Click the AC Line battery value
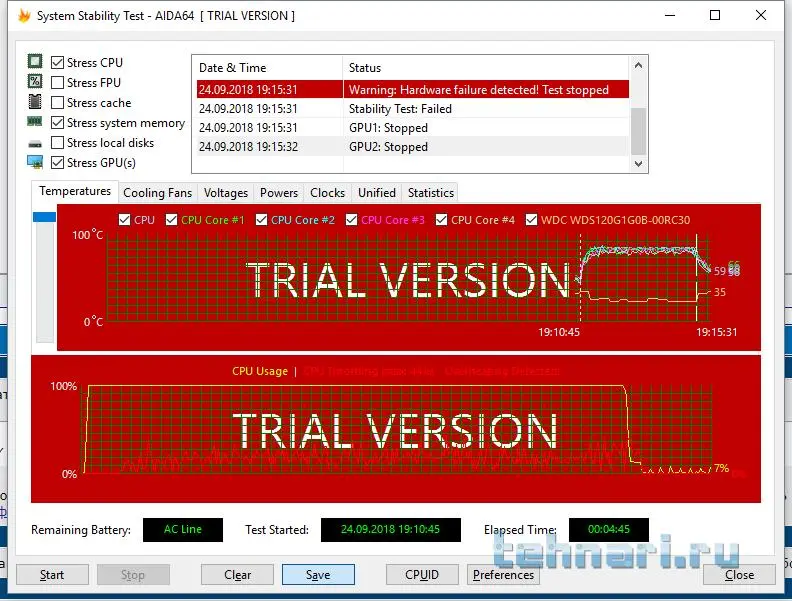 183,529
